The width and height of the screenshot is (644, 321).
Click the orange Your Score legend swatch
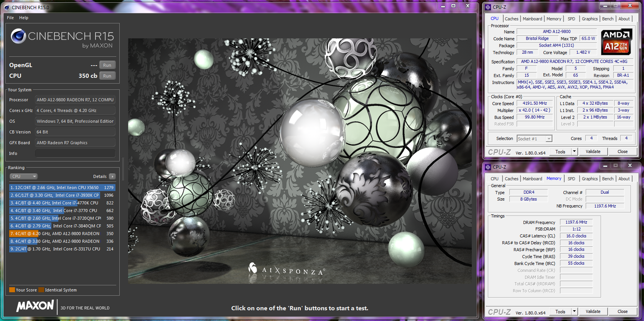point(12,290)
